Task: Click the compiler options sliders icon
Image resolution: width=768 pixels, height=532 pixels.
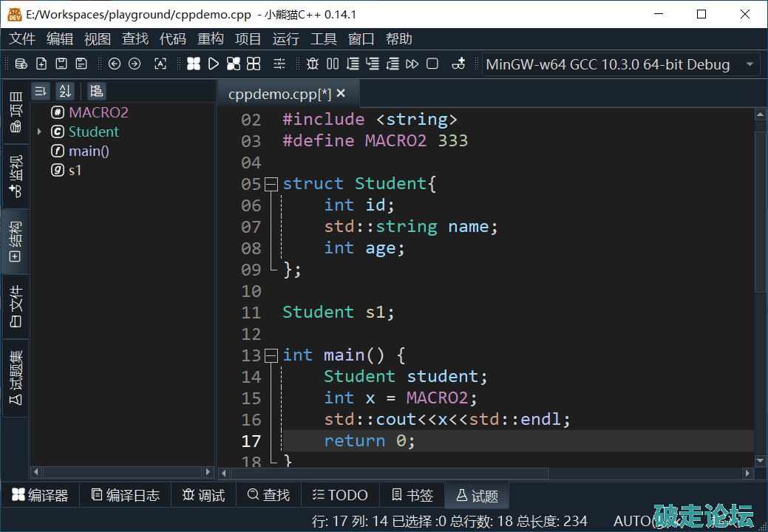Action: coord(279,64)
